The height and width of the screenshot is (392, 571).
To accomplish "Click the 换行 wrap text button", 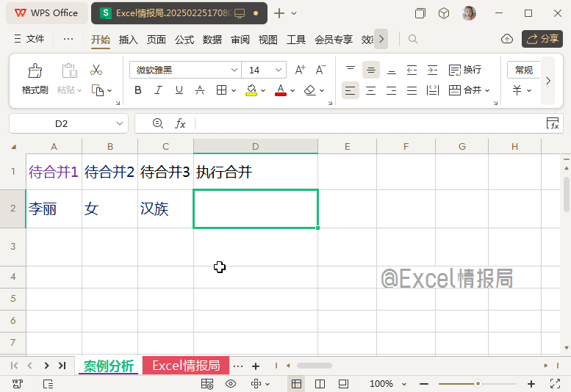I will 465,70.
